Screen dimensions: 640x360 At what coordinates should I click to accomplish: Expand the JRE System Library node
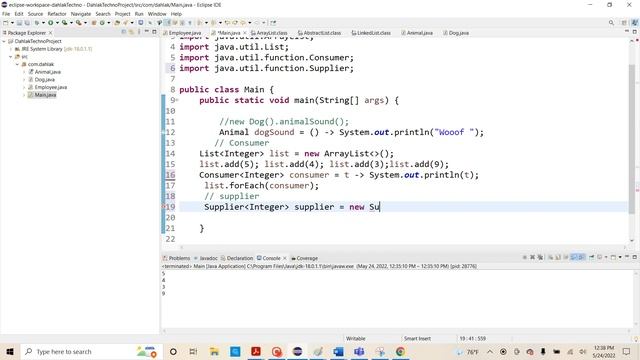pyautogui.click(x=11, y=49)
